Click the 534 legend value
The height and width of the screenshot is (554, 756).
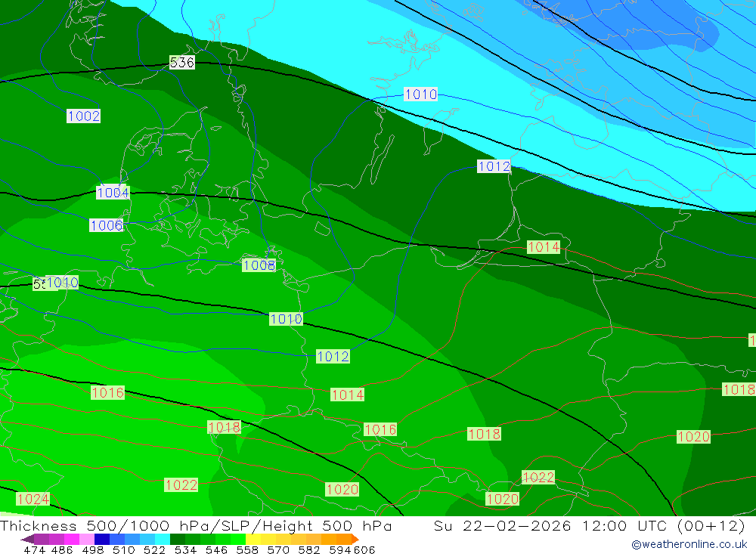tap(186, 550)
